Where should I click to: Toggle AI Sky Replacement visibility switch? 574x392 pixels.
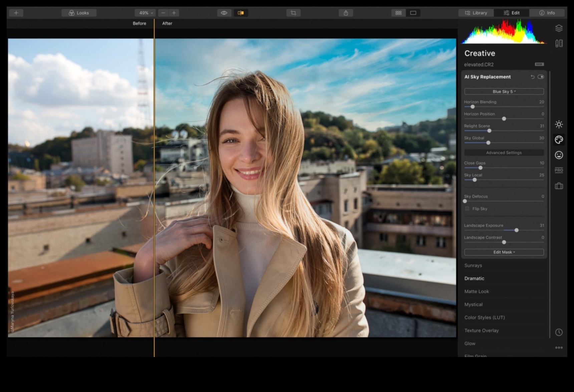[541, 77]
